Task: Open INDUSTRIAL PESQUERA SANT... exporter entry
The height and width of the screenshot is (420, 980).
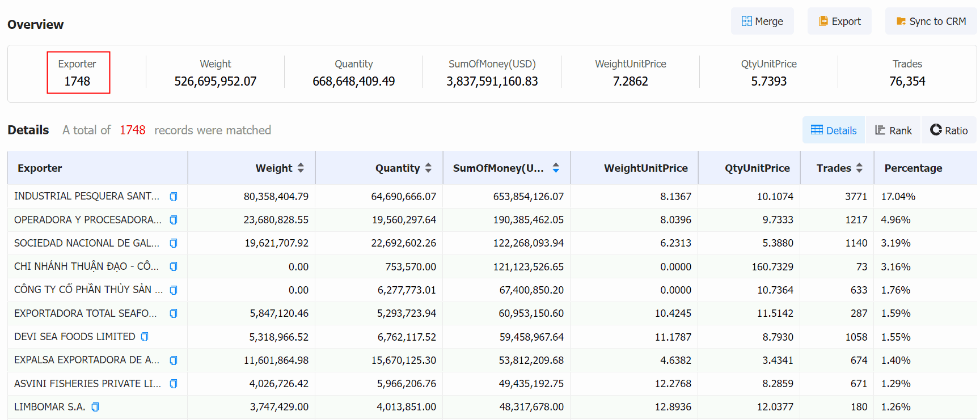Action: click(x=87, y=196)
